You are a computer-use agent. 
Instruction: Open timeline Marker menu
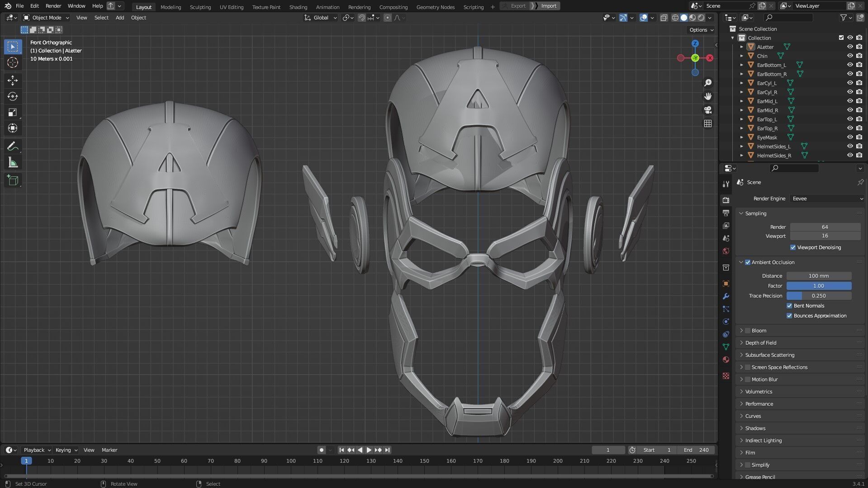pos(109,450)
